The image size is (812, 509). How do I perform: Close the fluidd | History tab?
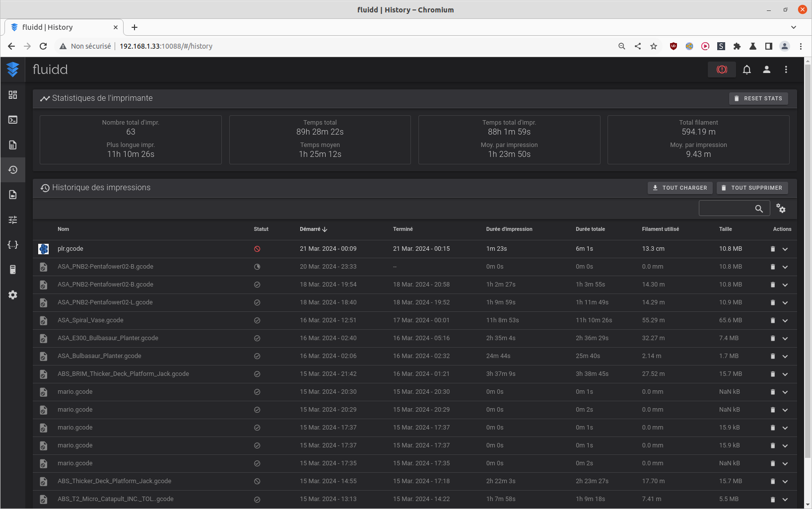pos(116,27)
